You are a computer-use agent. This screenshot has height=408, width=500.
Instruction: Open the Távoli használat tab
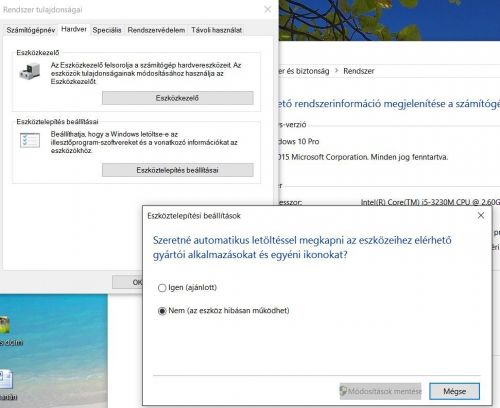click(216, 30)
